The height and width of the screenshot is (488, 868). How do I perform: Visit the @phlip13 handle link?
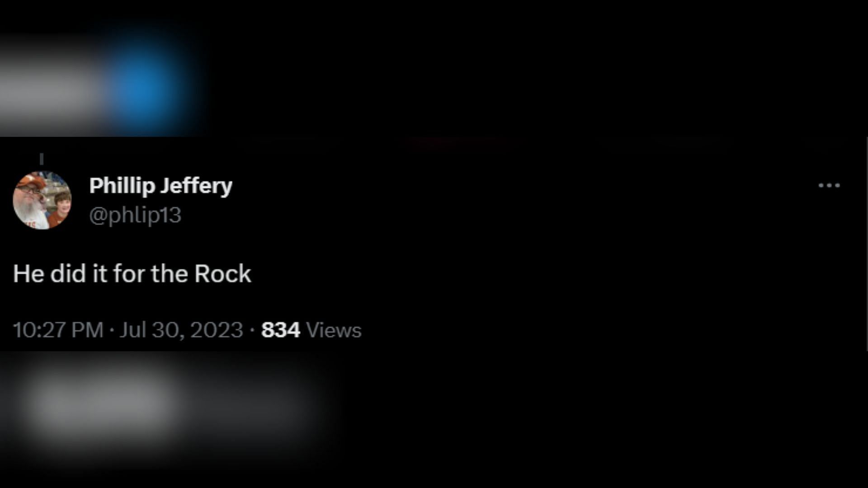pyautogui.click(x=135, y=215)
